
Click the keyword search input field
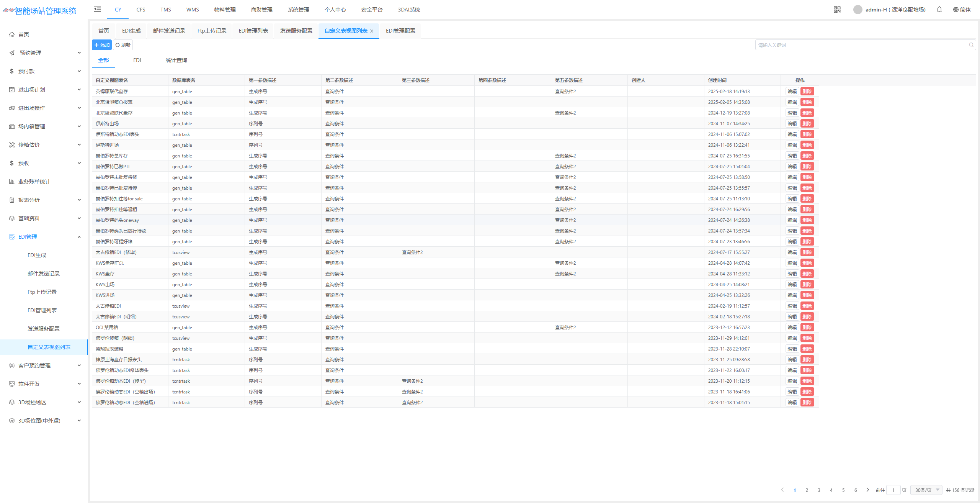[x=861, y=45]
